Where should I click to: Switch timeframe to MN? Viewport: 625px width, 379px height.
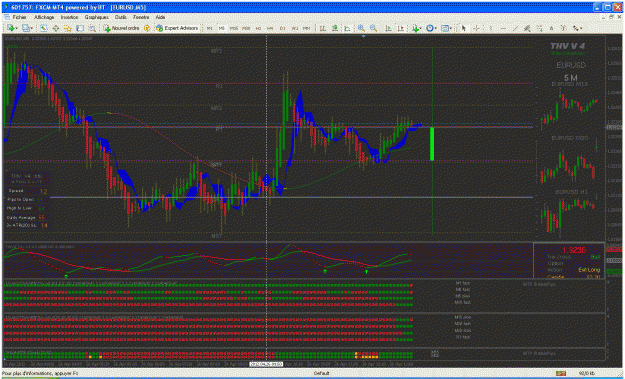pyautogui.click(x=307, y=28)
